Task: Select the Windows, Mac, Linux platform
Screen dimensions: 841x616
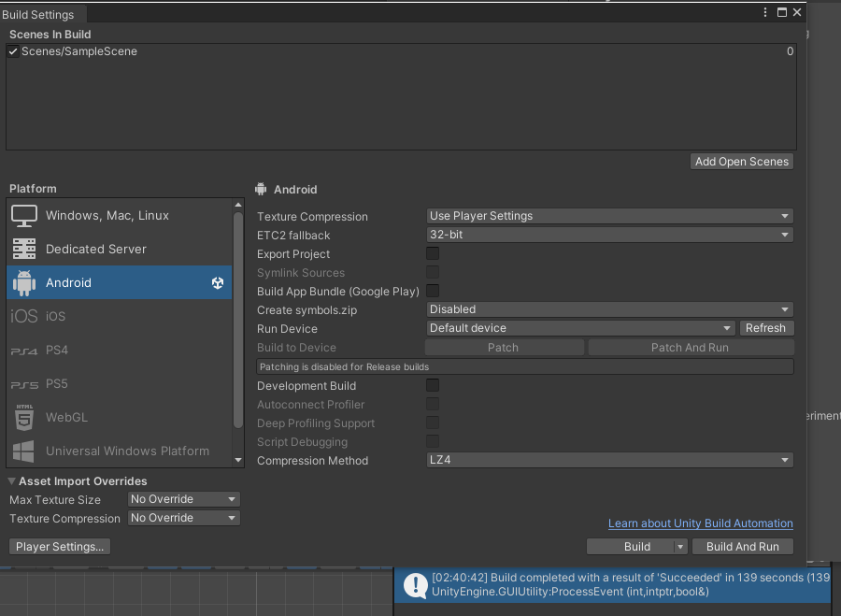Action: pyautogui.click(x=119, y=216)
